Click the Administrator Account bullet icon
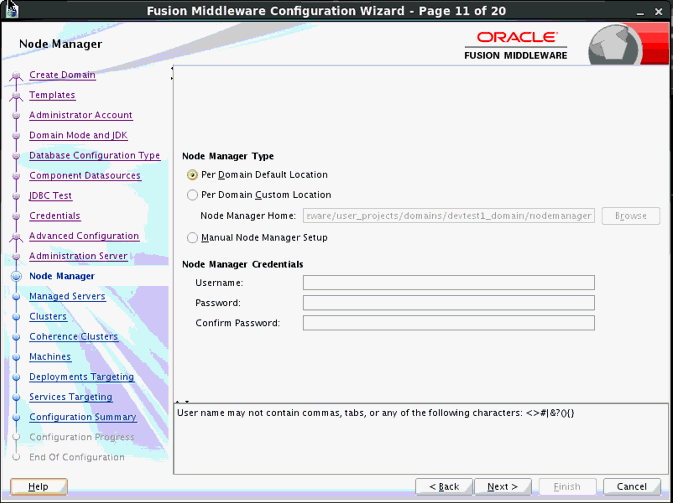Screen dimensions: 673x503 point(16,115)
